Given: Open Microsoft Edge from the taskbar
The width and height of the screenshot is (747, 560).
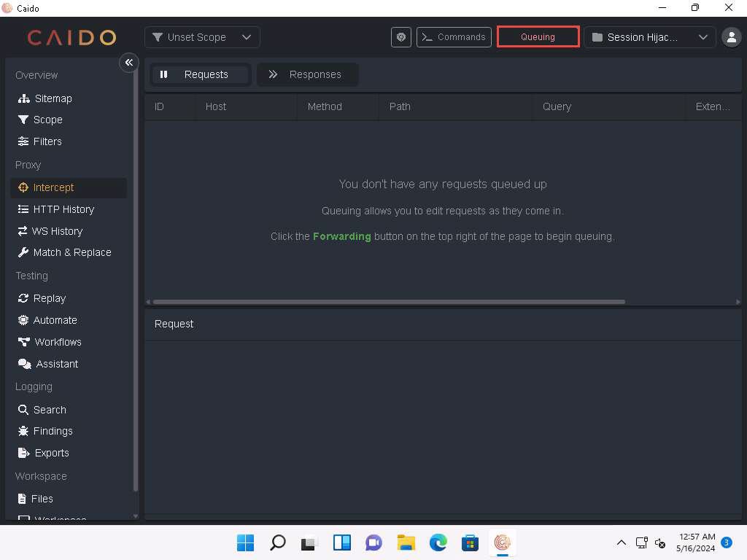Looking at the screenshot, I should pos(438,542).
